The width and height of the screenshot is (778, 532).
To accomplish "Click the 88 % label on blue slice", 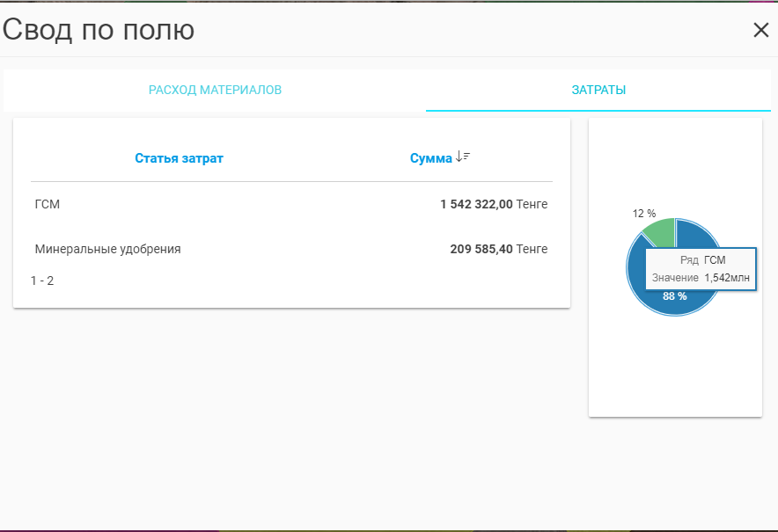I will tap(675, 296).
